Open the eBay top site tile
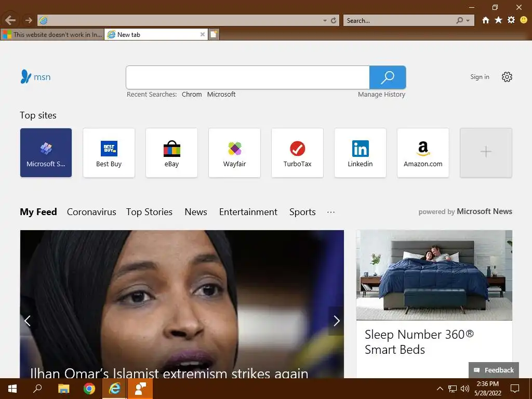Screen dimensions: 532x399 coord(171,153)
